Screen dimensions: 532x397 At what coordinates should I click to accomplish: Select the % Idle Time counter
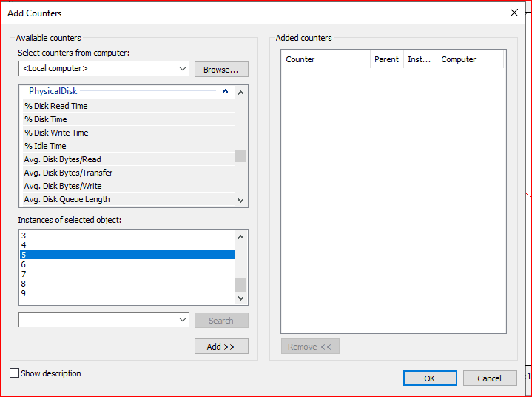pos(45,146)
